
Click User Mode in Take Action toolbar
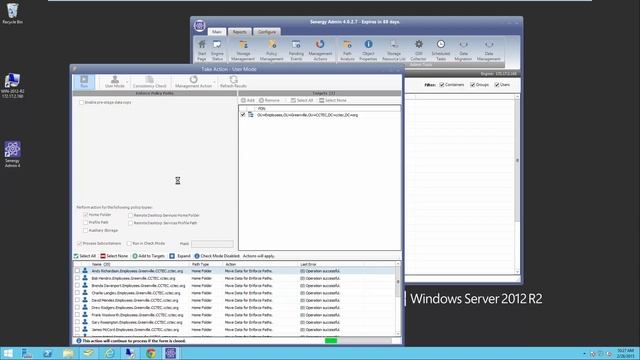coord(115,82)
